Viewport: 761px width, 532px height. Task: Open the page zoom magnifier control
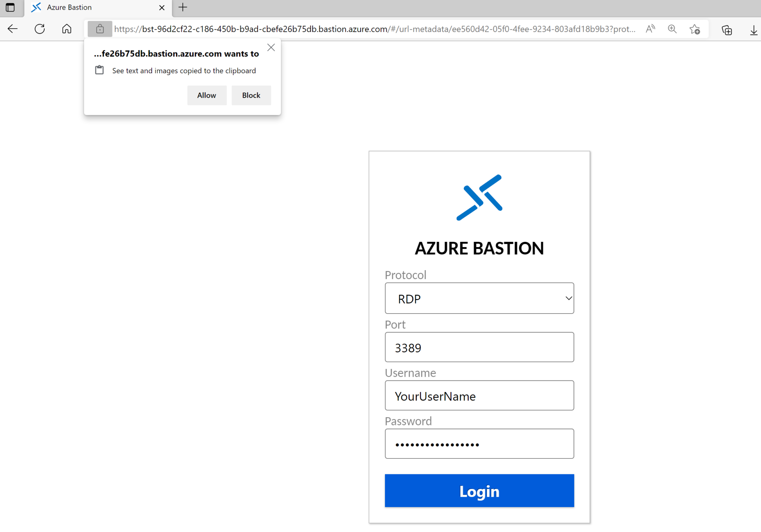click(672, 29)
